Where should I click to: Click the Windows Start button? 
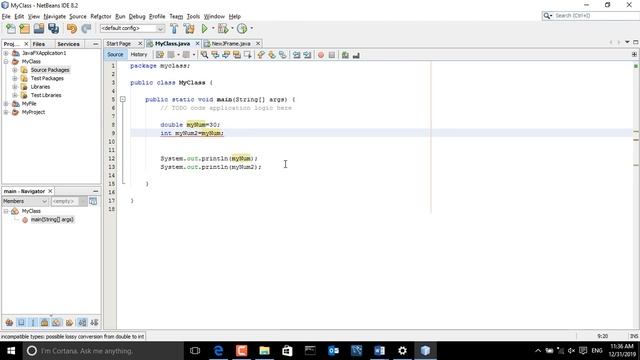[11, 351]
